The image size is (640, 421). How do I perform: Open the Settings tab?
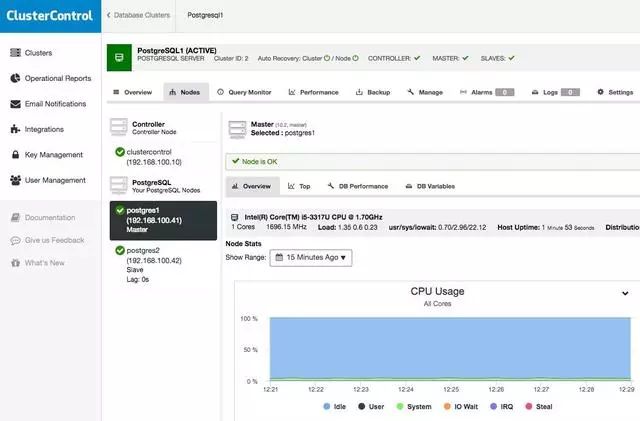[615, 92]
